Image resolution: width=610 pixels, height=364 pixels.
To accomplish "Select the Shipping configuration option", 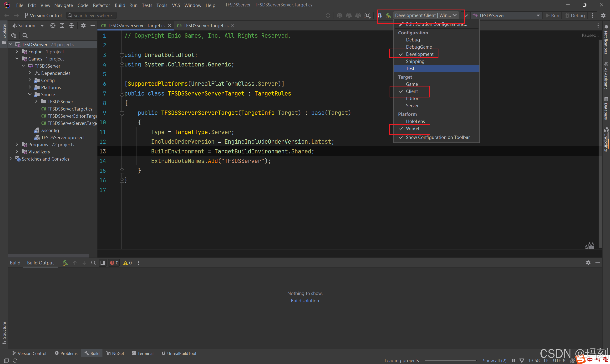I will tap(415, 61).
